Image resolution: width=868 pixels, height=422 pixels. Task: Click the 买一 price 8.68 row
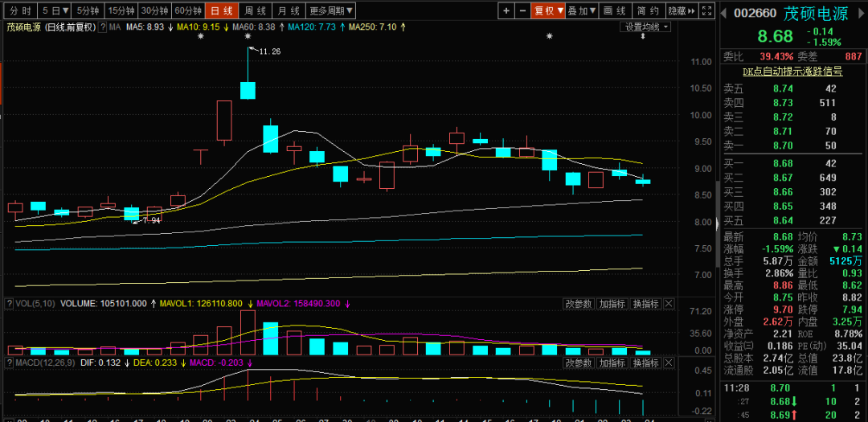pos(792,163)
